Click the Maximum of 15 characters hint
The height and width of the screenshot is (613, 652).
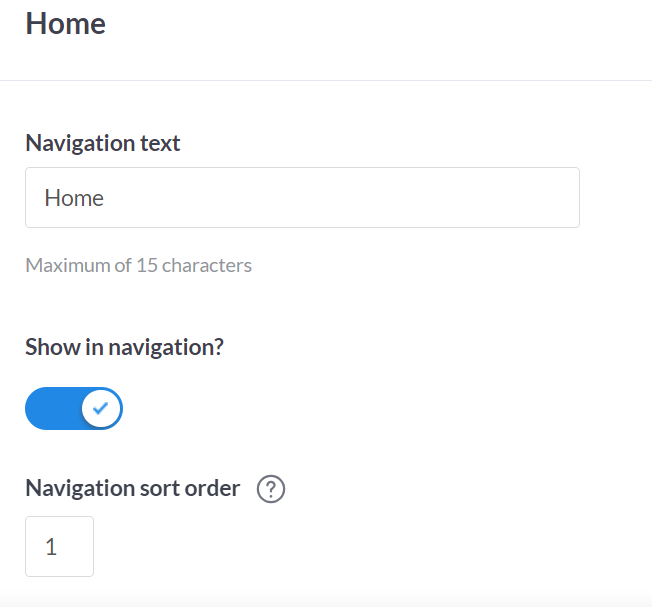click(139, 266)
